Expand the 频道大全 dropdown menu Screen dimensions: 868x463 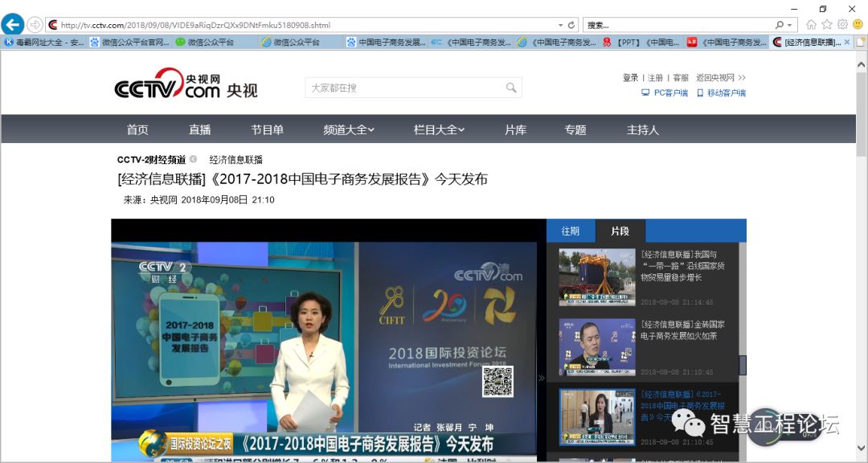[349, 129]
